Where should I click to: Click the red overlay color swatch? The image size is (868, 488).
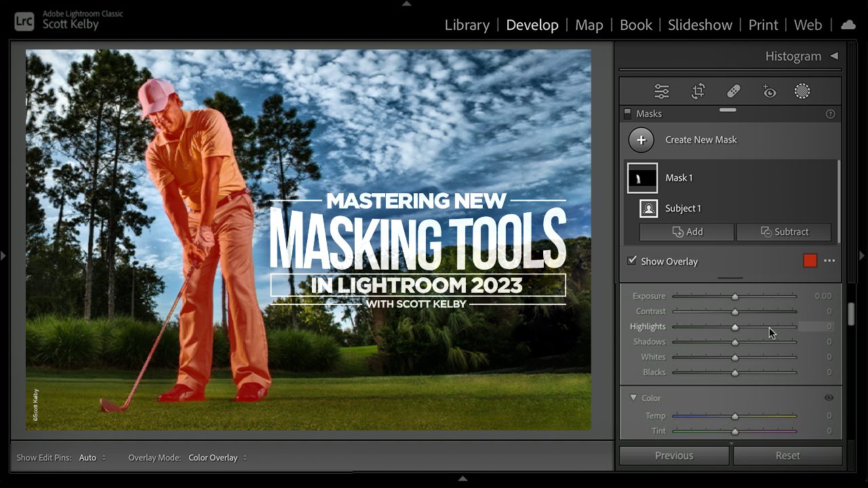(810, 261)
